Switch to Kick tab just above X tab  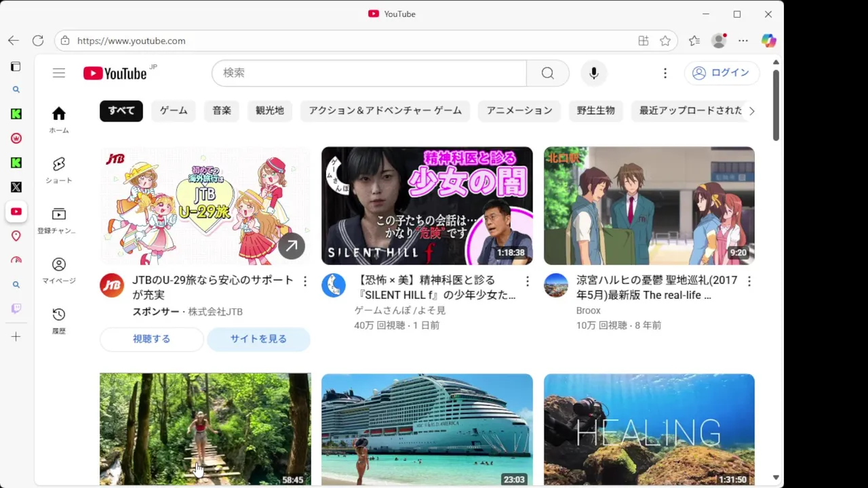(x=16, y=163)
